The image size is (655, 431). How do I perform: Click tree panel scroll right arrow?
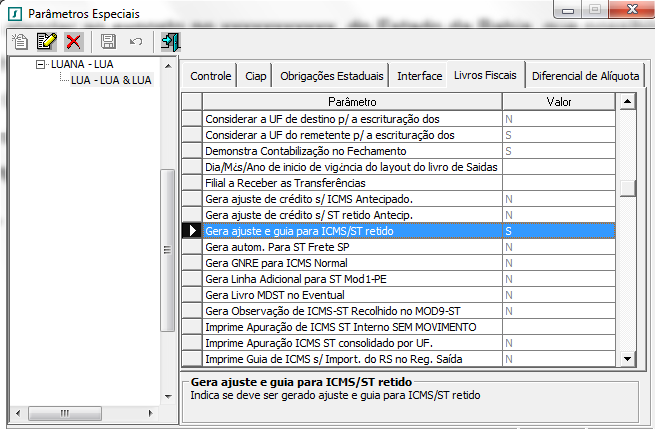151,413
